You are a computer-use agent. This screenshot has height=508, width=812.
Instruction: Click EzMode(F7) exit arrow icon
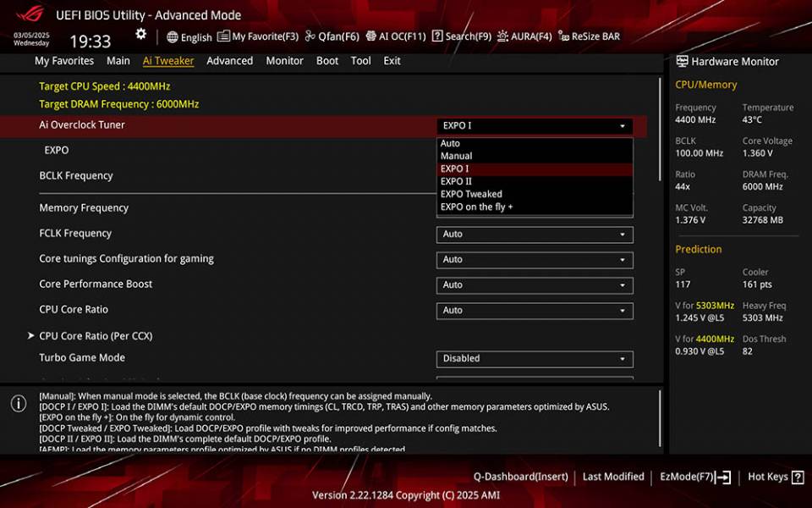[723, 477]
